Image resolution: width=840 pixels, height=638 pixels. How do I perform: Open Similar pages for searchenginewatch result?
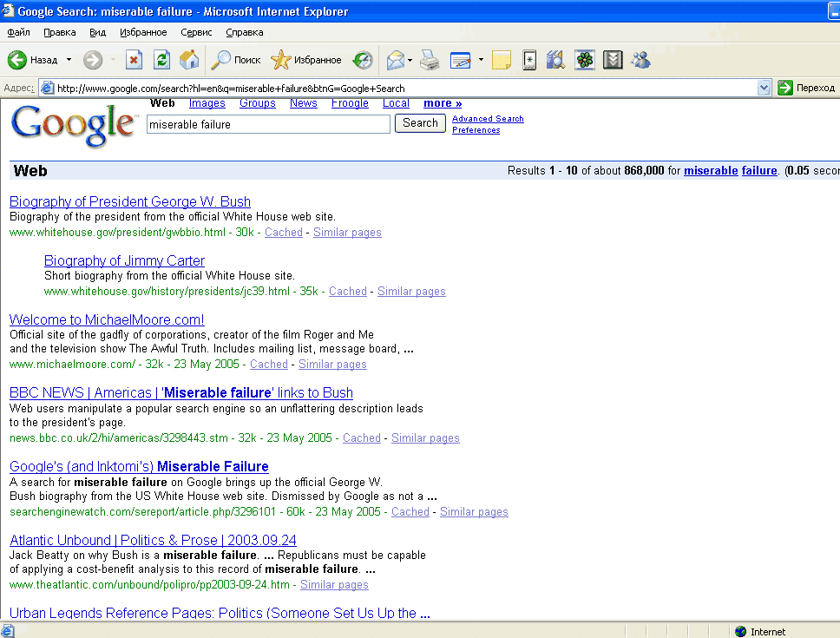pyautogui.click(x=474, y=512)
